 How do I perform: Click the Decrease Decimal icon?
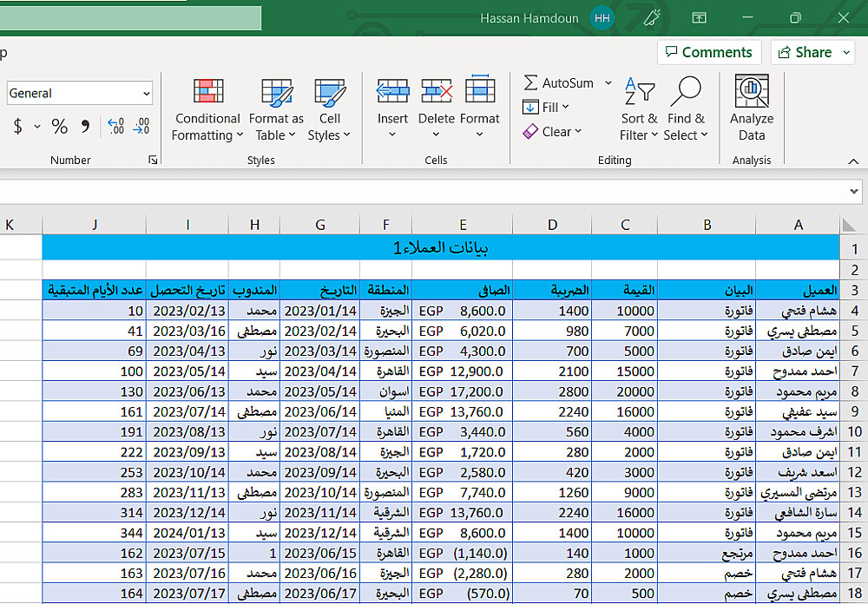click(x=141, y=127)
